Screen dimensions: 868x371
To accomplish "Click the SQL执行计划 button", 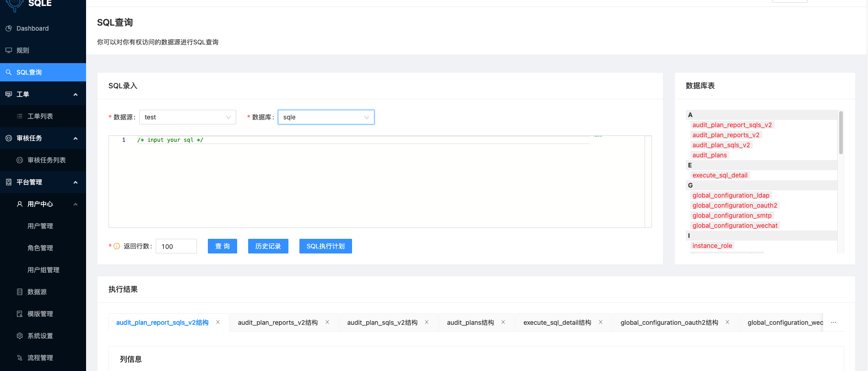I will tap(325, 246).
